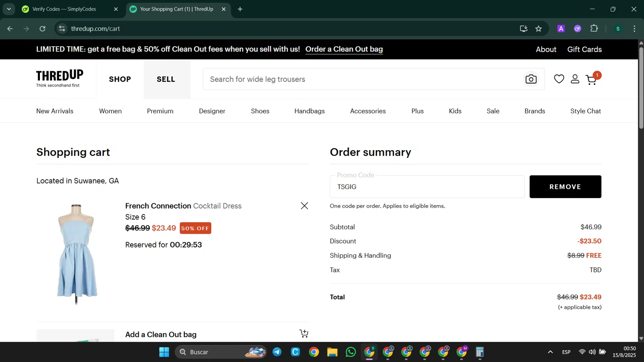Image resolution: width=644 pixels, height=362 pixels.
Task: Open File Explorer from the taskbar
Action: tap(332, 352)
